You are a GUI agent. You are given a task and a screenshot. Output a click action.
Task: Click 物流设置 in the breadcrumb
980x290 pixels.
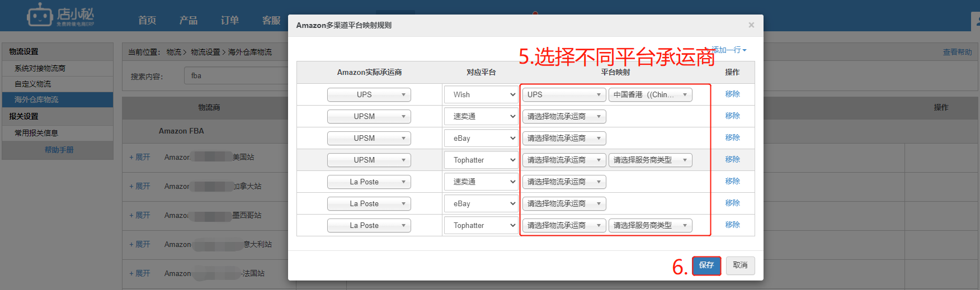pos(205,52)
